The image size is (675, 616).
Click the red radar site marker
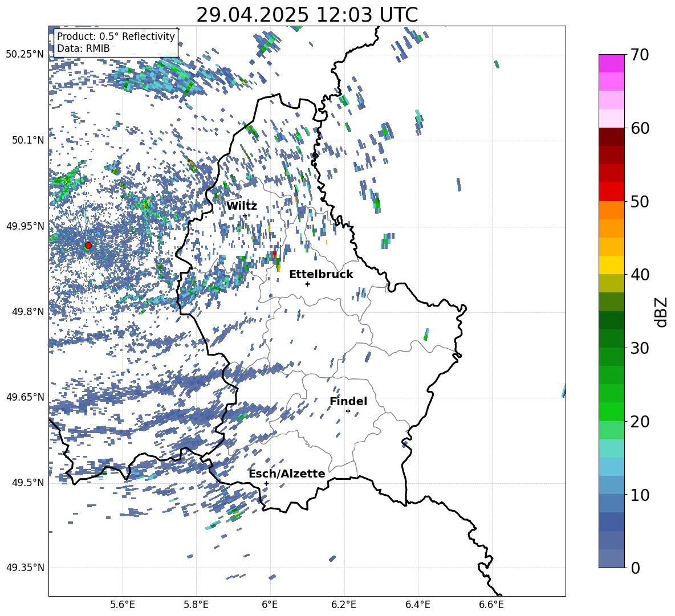tap(88, 246)
